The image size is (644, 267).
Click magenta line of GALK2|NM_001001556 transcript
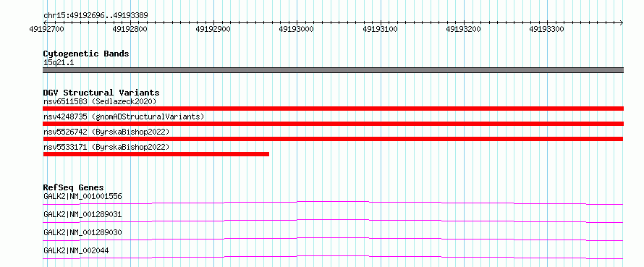(x=333, y=203)
